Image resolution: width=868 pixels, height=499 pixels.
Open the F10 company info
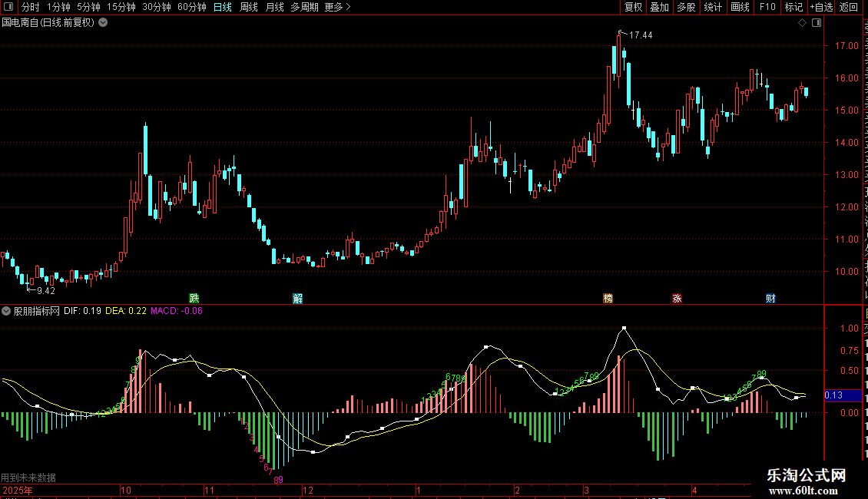pos(767,7)
